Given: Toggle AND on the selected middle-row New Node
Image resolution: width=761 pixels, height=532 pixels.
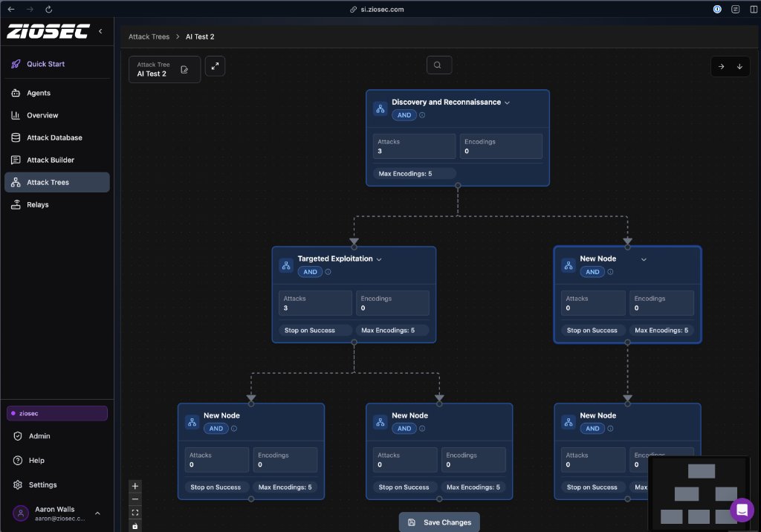Looking at the screenshot, I should (x=592, y=272).
